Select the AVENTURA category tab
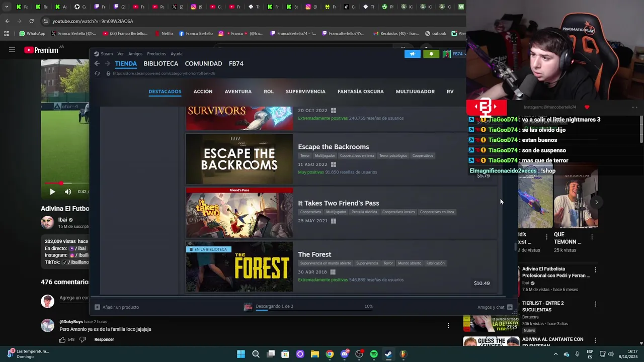The height and width of the screenshot is (362, 644). pyautogui.click(x=238, y=92)
